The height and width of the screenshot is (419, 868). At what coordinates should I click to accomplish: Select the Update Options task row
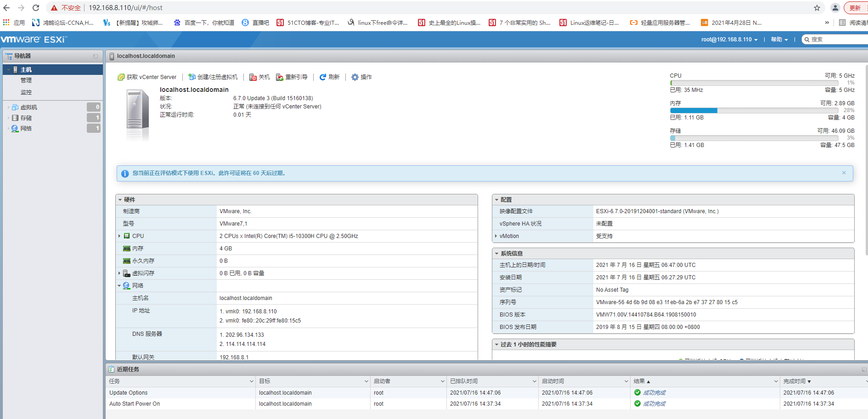point(487,393)
